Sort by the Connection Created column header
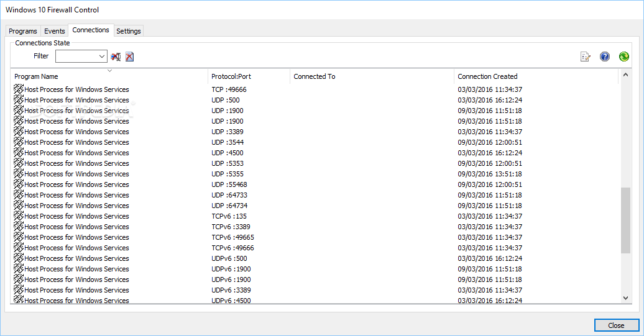The image size is (644, 336). point(536,76)
